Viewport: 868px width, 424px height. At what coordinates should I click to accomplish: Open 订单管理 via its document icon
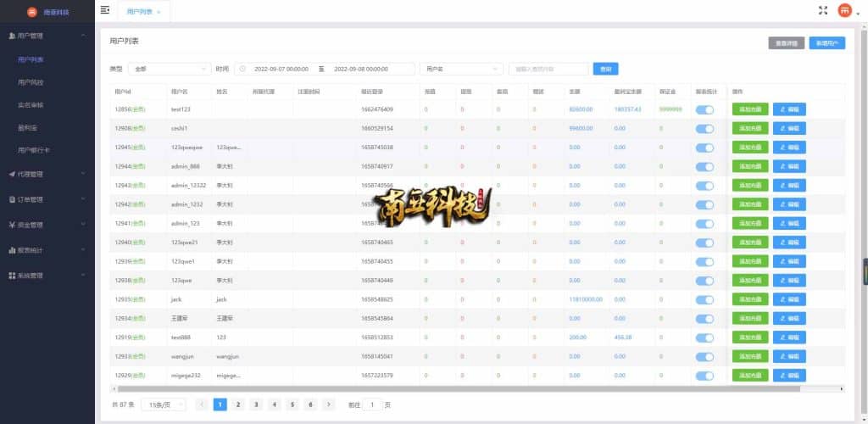pyautogui.click(x=12, y=199)
